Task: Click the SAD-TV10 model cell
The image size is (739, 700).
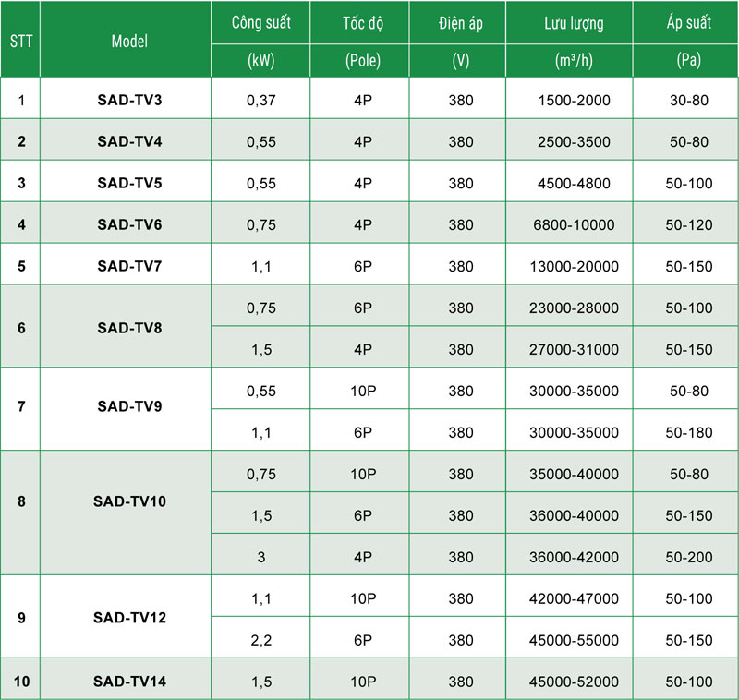Action: [128, 502]
